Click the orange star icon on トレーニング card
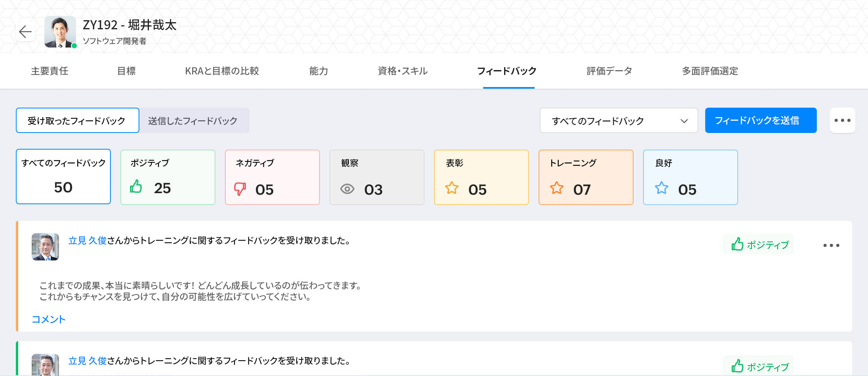The width and height of the screenshot is (868, 376). pos(557,188)
